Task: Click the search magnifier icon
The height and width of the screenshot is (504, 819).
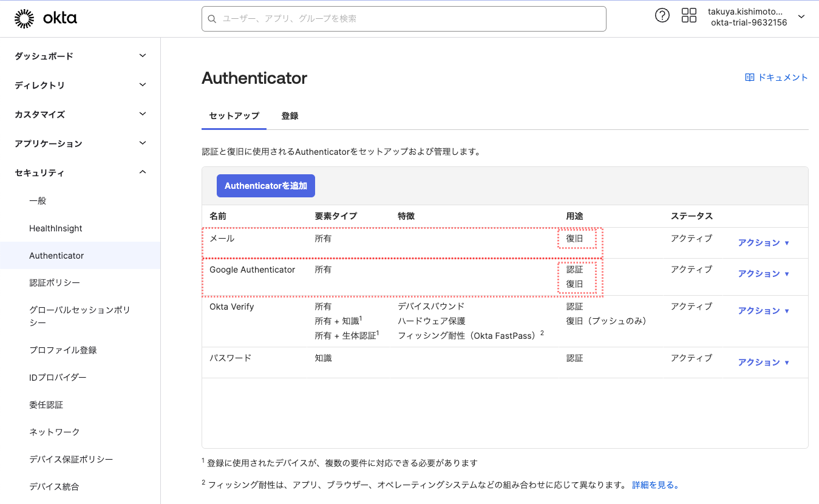Action: 212,19
